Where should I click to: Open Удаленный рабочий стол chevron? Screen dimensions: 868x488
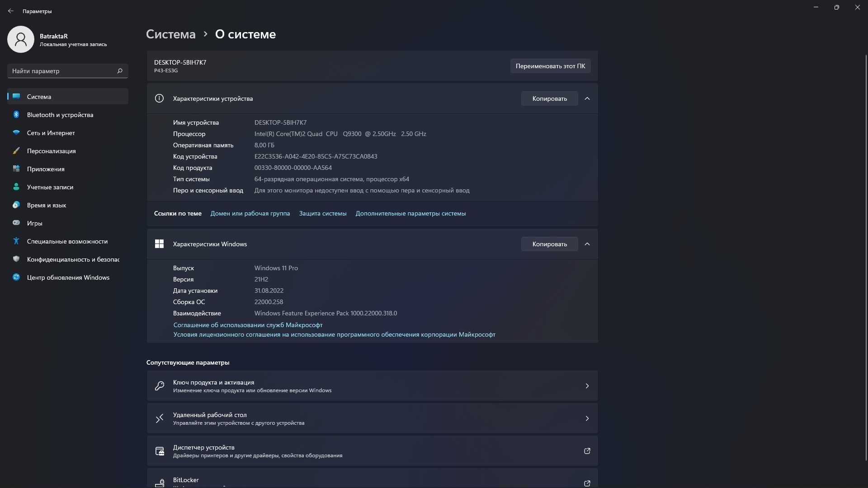(587, 418)
